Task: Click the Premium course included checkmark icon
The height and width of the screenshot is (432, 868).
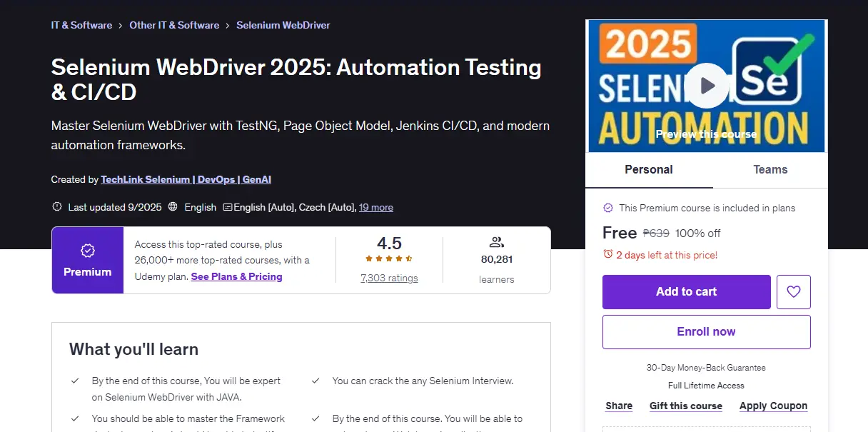Action: 608,208
